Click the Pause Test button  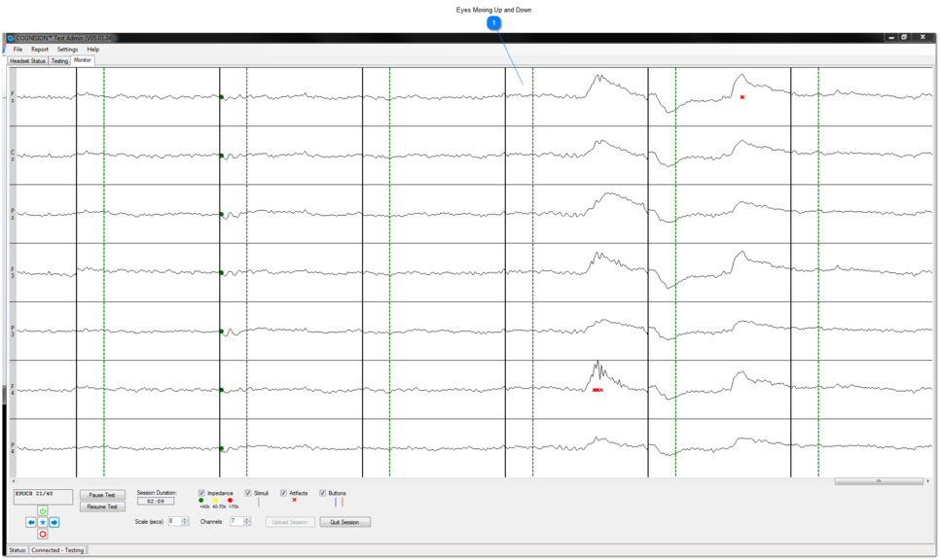click(102, 495)
